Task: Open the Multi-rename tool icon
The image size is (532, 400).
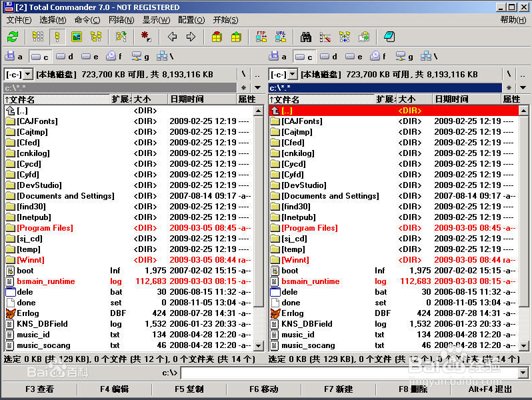Action: (x=325, y=37)
